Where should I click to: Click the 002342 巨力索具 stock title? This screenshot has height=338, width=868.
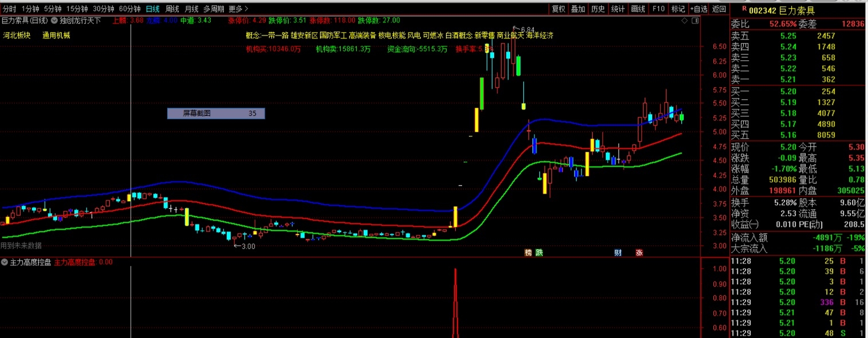[x=782, y=10]
